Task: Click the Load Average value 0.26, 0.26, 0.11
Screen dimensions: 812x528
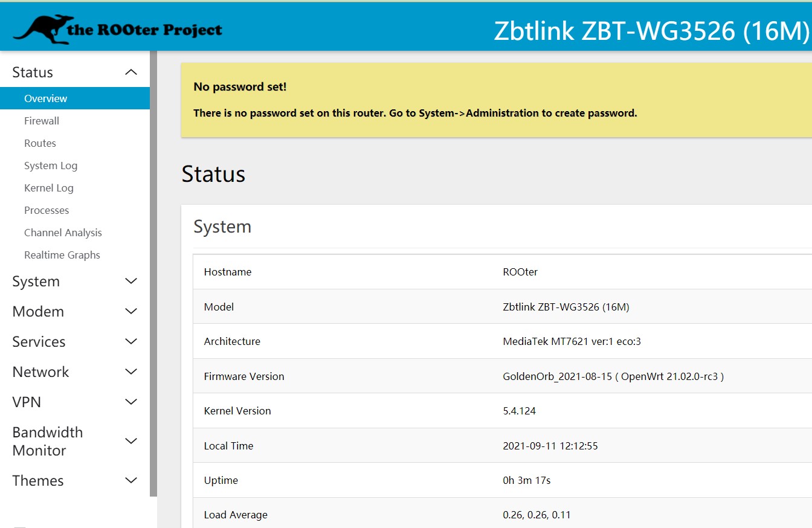Action: click(x=536, y=515)
